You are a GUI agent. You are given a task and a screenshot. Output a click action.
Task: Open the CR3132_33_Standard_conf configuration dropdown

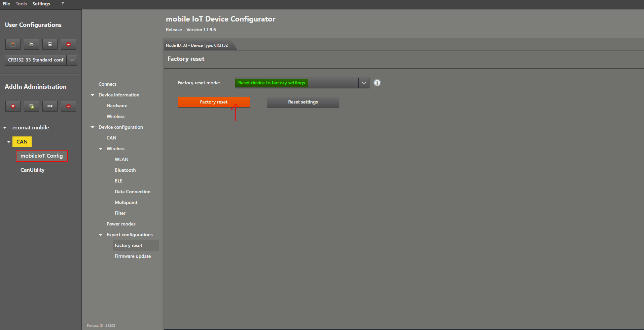(72, 60)
